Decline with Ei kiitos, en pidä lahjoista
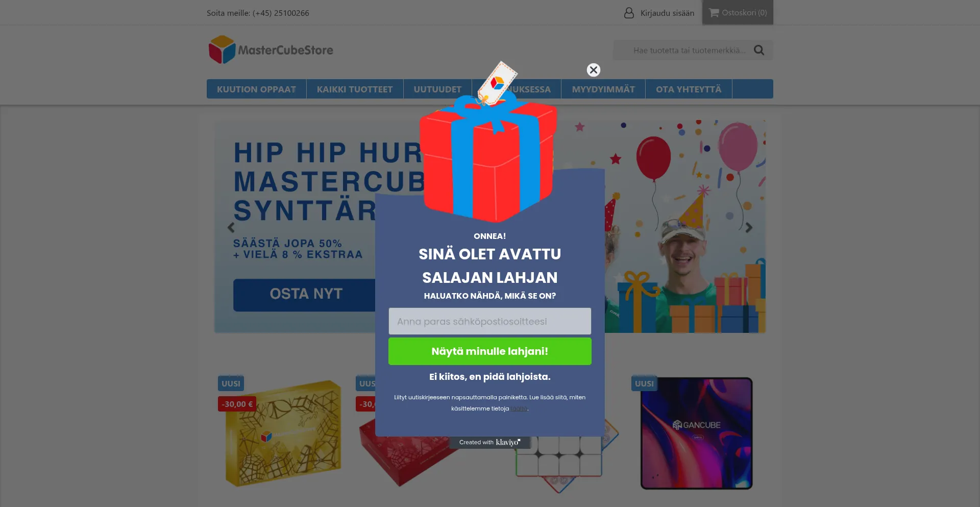Image resolution: width=980 pixels, height=507 pixels. pos(490,377)
